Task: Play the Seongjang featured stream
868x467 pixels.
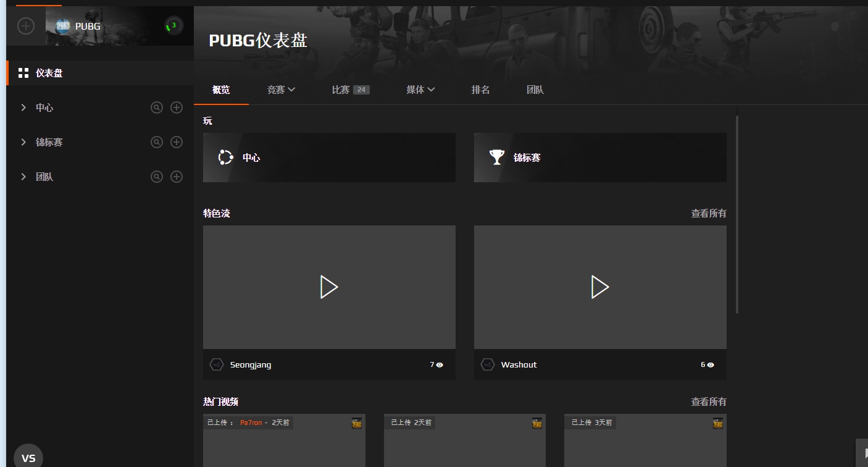Action: (329, 287)
